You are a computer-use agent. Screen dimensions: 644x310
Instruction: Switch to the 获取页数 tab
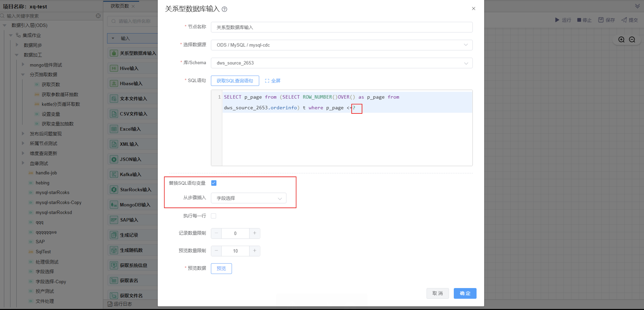[x=120, y=6]
